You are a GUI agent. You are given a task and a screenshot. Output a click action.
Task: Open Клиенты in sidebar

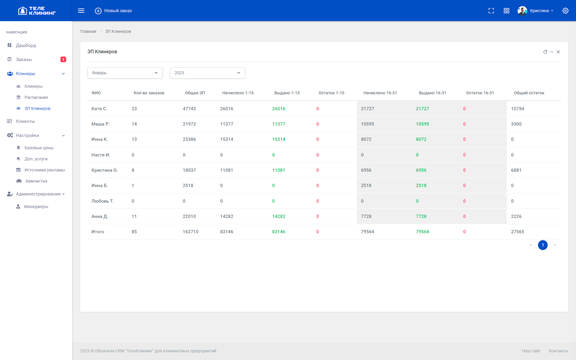tap(25, 121)
